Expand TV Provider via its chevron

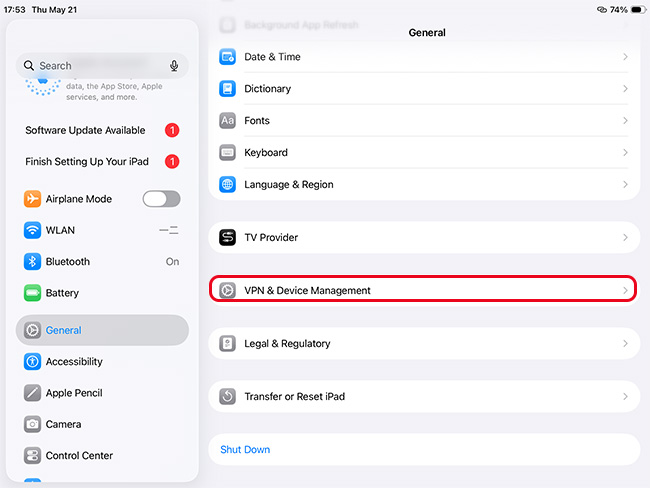coord(625,238)
